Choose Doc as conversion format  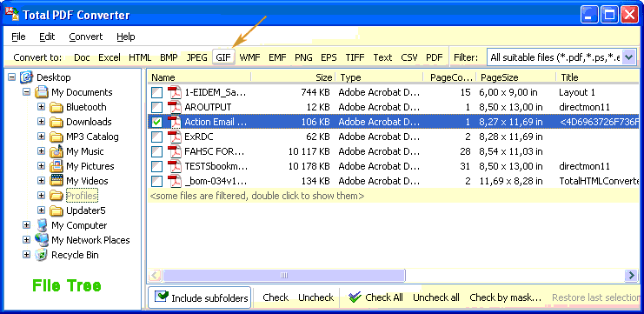click(82, 57)
